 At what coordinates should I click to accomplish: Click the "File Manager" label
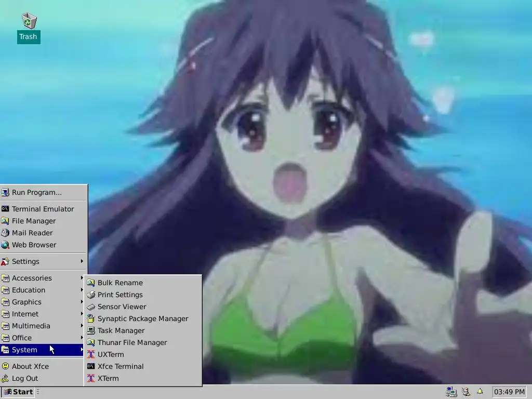point(34,221)
